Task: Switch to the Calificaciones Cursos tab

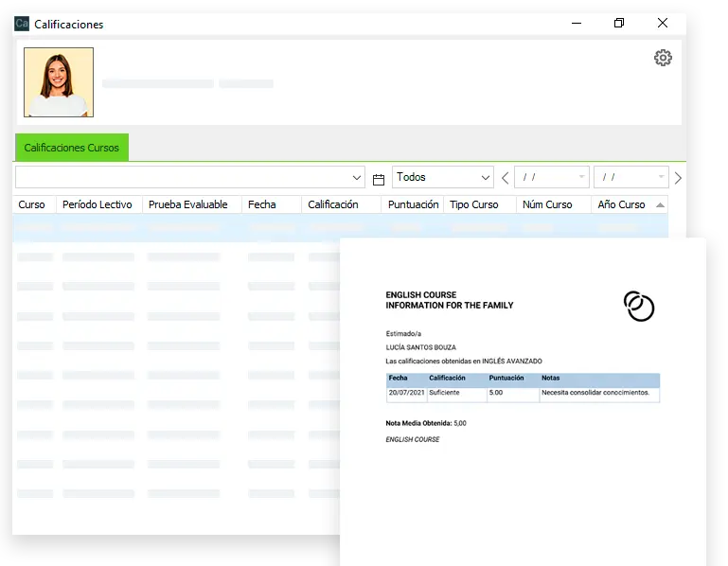Action: (72, 148)
